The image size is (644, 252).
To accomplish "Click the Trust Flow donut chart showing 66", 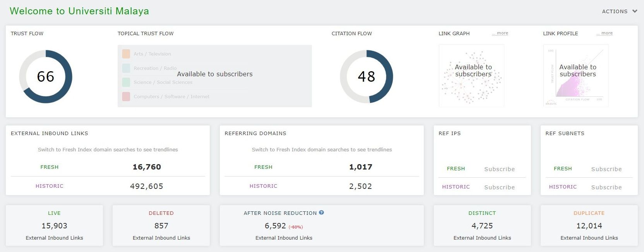I will coord(46,77).
